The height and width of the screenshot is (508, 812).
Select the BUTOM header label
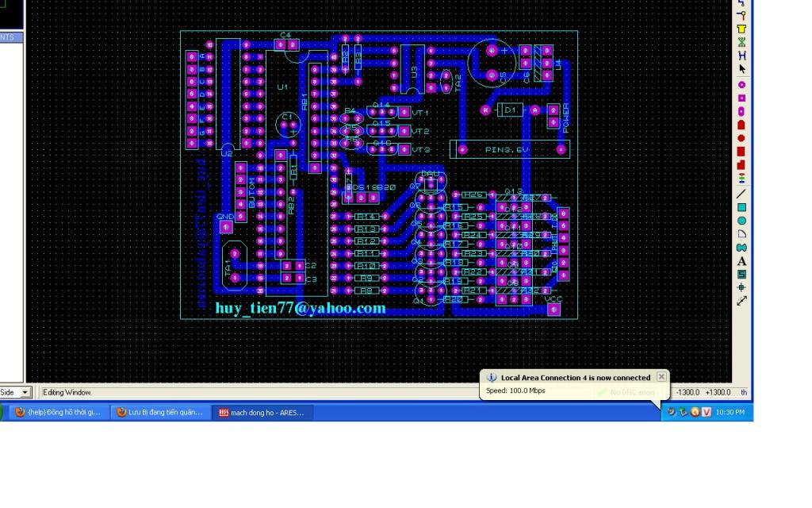252,194
